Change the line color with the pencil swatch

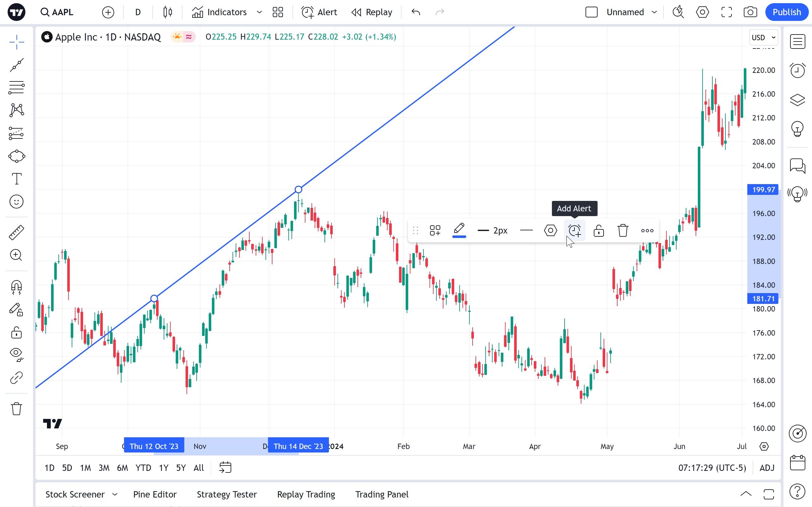pos(459,231)
